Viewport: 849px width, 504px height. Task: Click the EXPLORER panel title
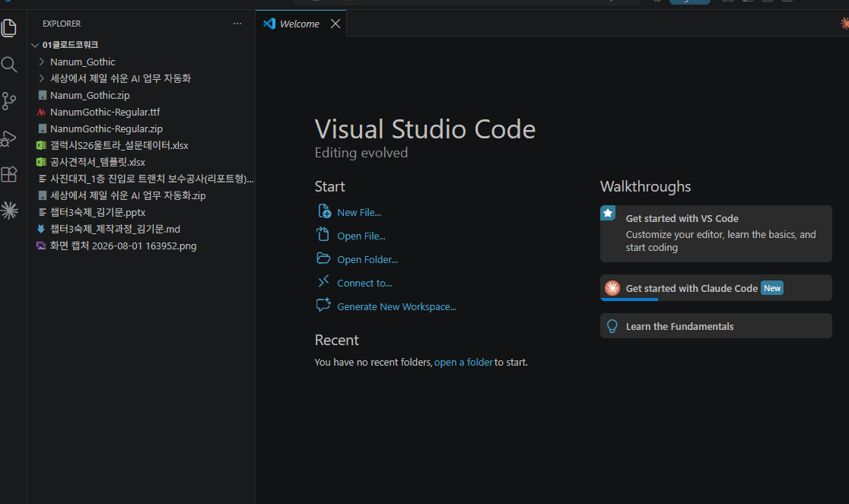pos(62,24)
